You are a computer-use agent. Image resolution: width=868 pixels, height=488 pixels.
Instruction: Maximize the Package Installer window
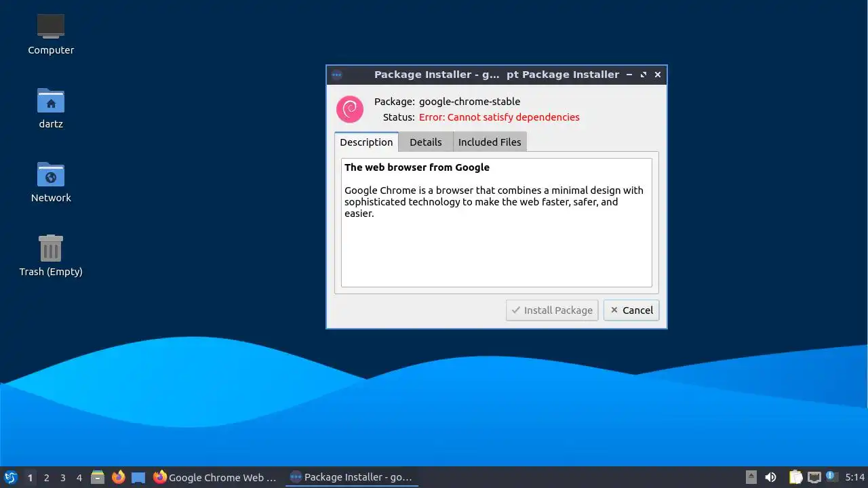[644, 75]
